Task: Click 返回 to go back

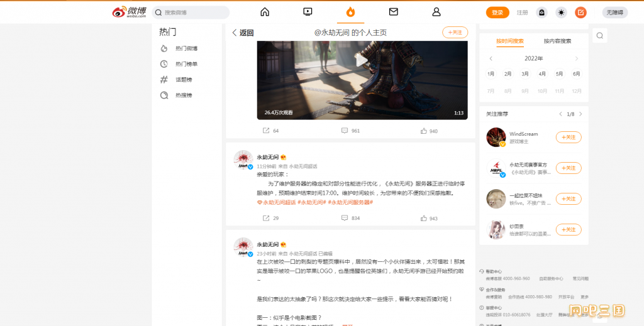Action: click(243, 33)
